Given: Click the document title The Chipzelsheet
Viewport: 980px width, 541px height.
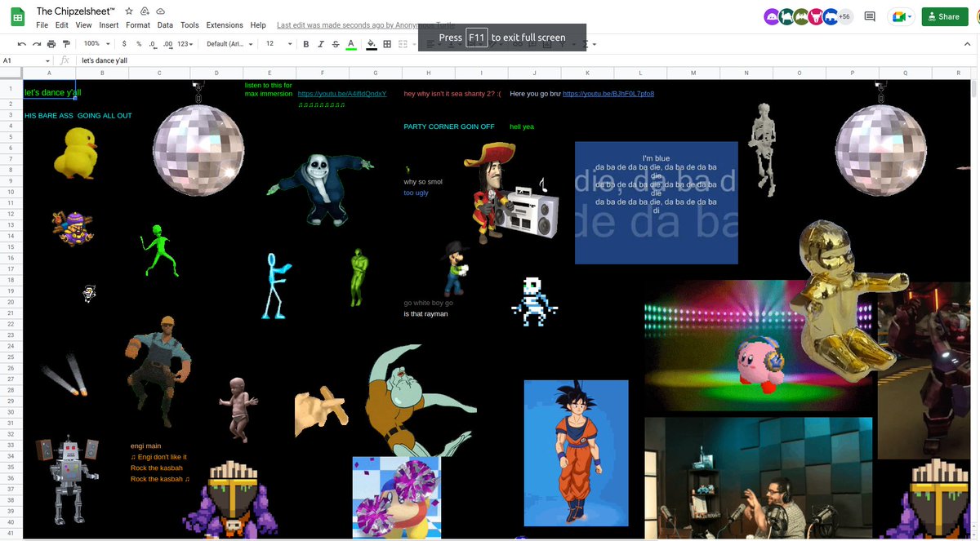Looking at the screenshot, I should (76, 11).
